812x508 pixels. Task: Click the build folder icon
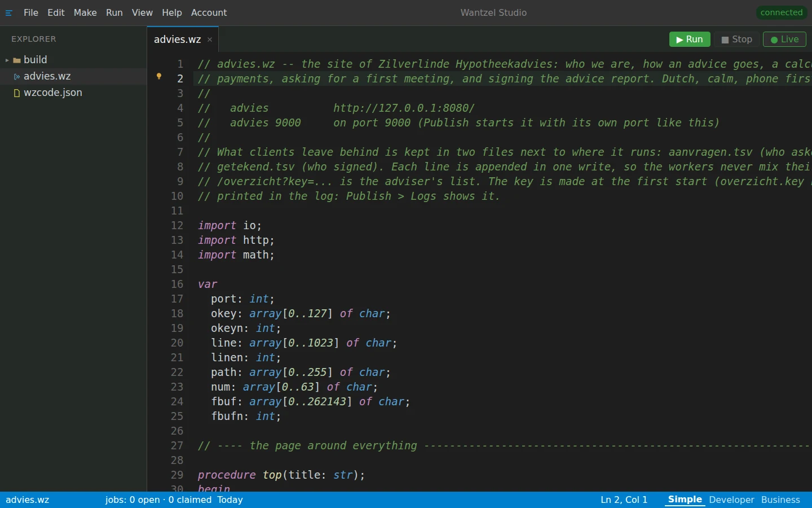point(17,60)
